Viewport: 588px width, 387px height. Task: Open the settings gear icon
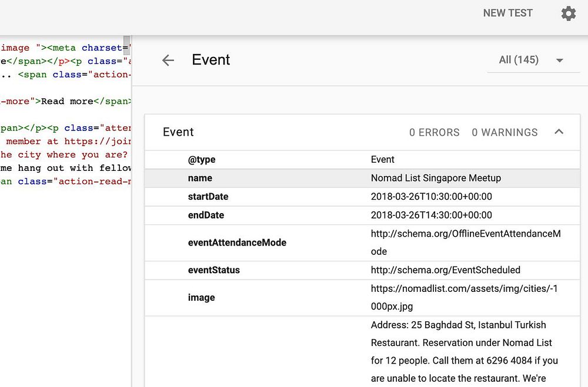[x=569, y=14]
